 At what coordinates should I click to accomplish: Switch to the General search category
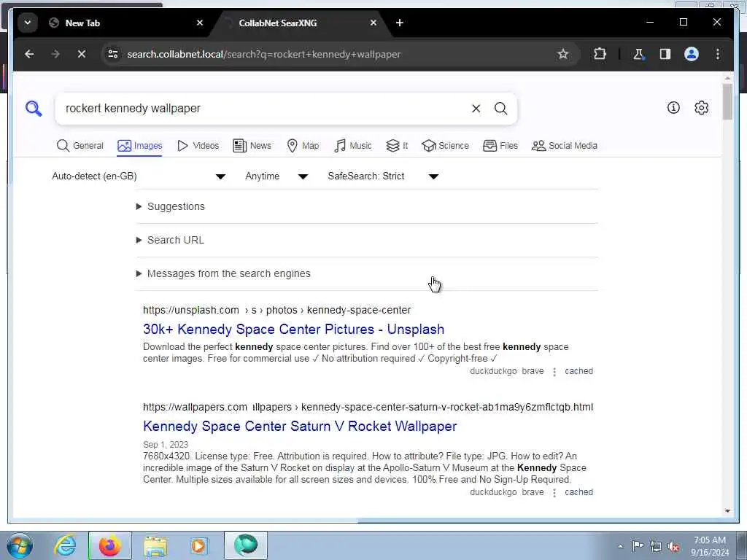pyautogui.click(x=80, y=146)
